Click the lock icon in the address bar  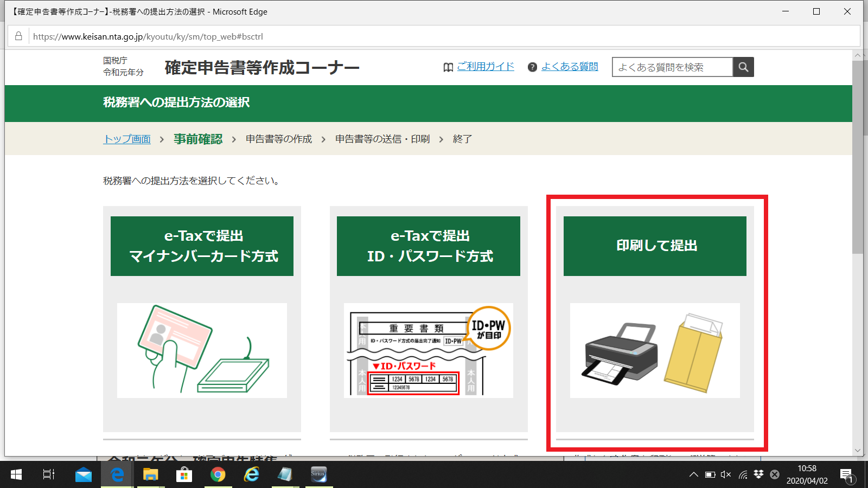18,36
